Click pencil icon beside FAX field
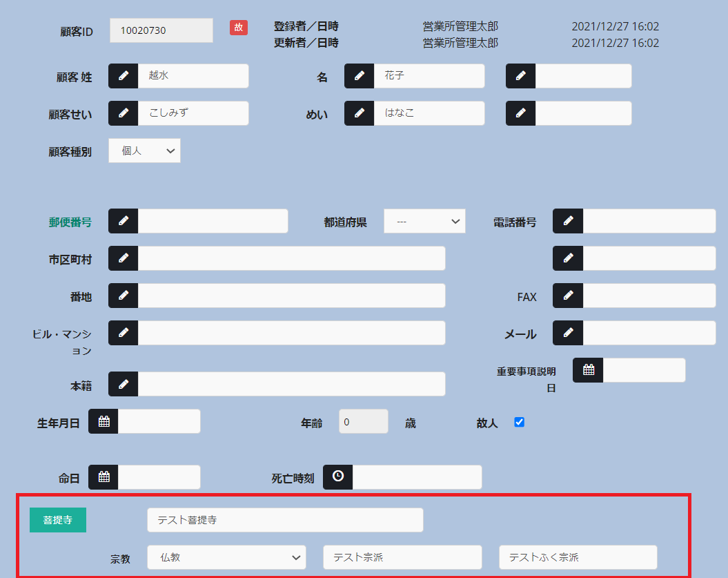Image resolution: width=728 pixels, height=578 pixels. tap(568, 296)
